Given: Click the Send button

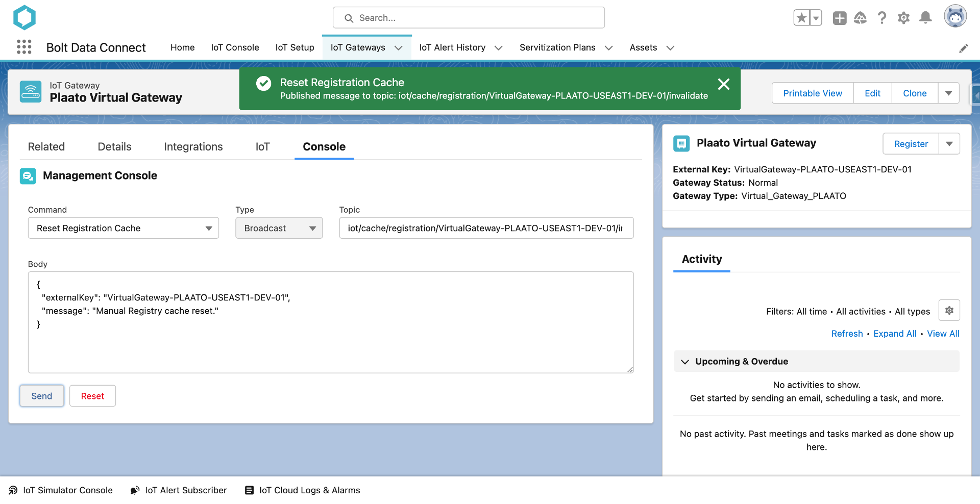Looking at the screenshot, I should [42, 396].
